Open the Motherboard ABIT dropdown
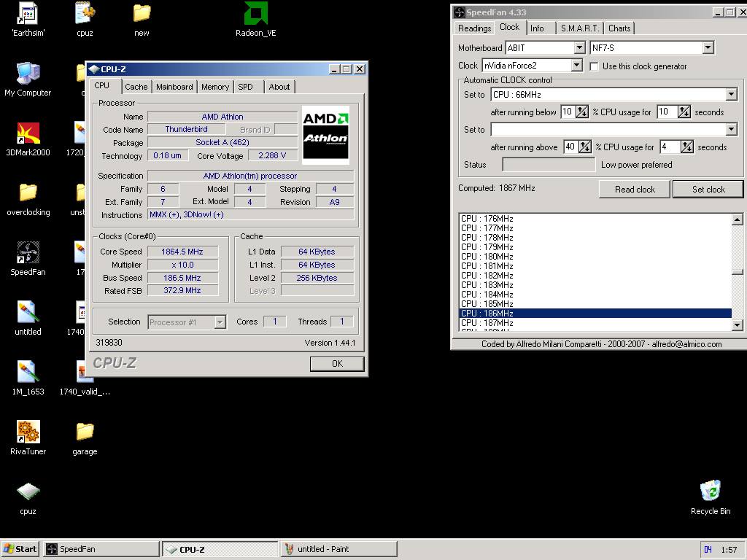This screenshot has height=560, width=747. pyautogui.click(x=578, y=47)
